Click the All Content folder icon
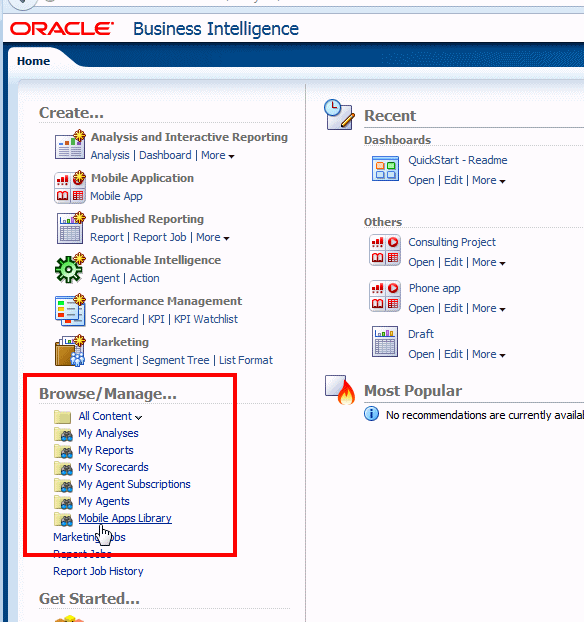 coord(62,417)
